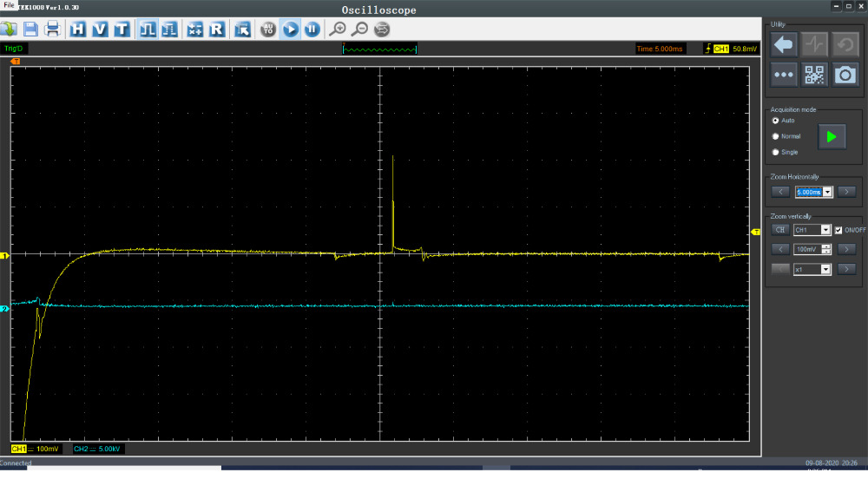Image resolution: width=868 pixels, height=479 pixels.
Task: Click the CH1 100mV scale label
Action: tap(35, 449)
